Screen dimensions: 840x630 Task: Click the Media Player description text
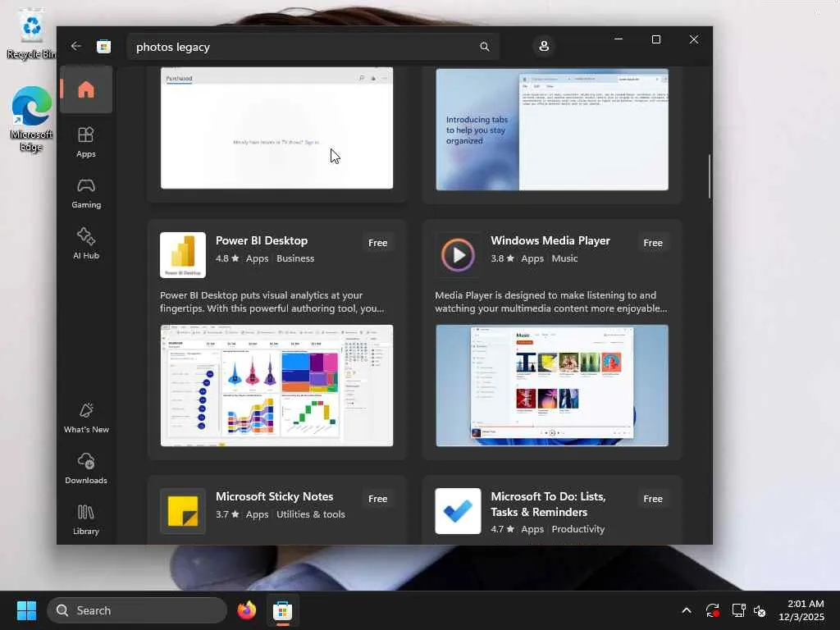pyautogui.click(x=551, y=302)
